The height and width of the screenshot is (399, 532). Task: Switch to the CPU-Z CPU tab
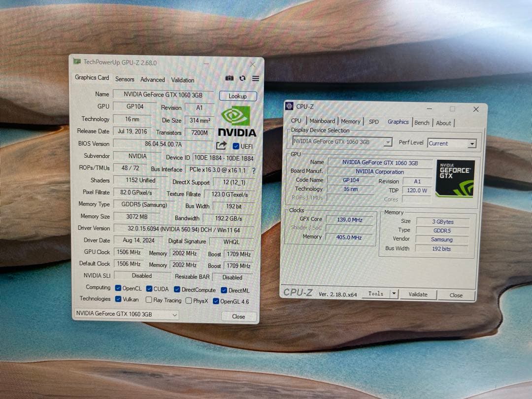[296, 121]
